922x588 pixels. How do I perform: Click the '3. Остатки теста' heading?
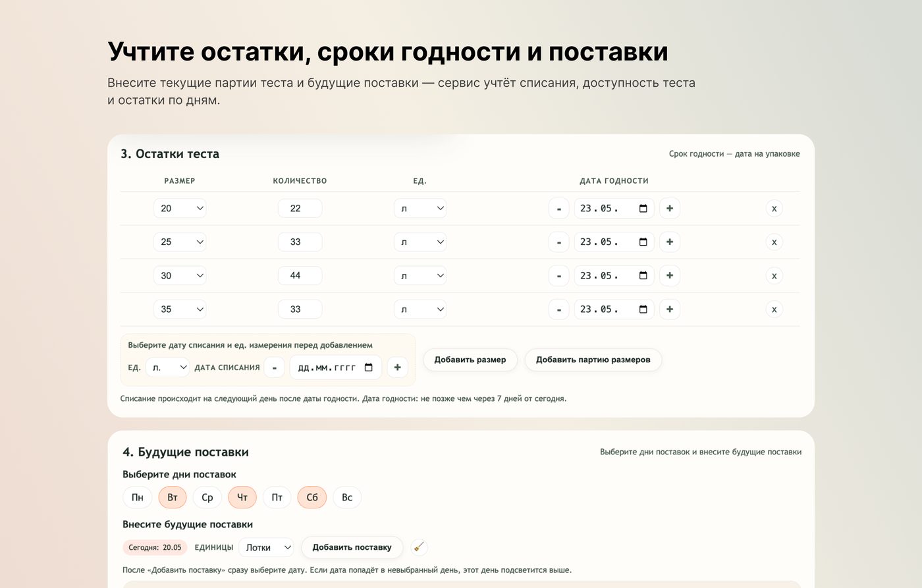point(170,154)
